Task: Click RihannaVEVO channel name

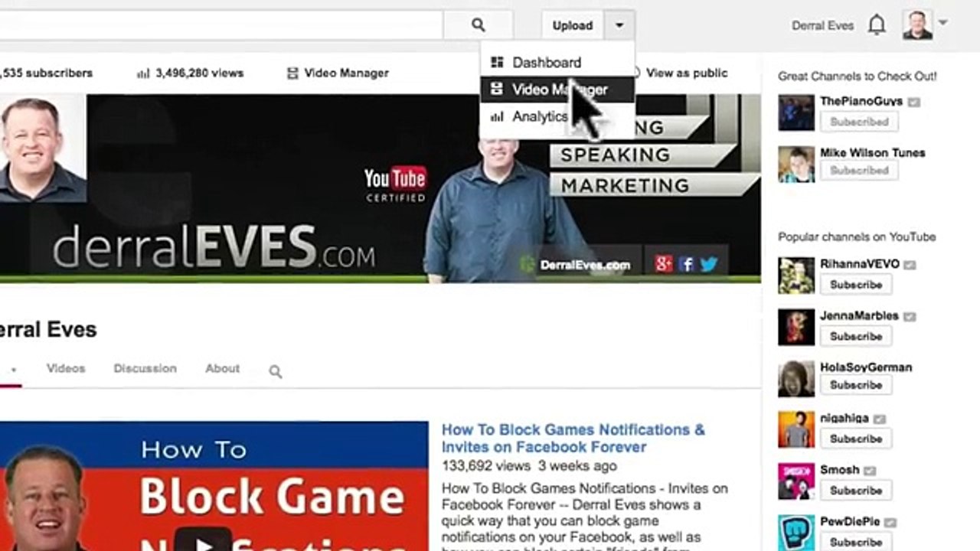Action: 860,264
